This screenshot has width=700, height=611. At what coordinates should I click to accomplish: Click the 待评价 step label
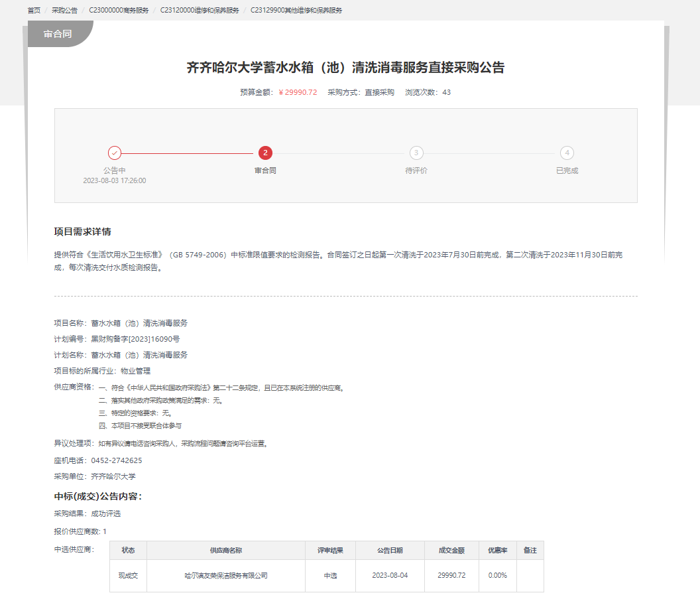click(416, 170)
